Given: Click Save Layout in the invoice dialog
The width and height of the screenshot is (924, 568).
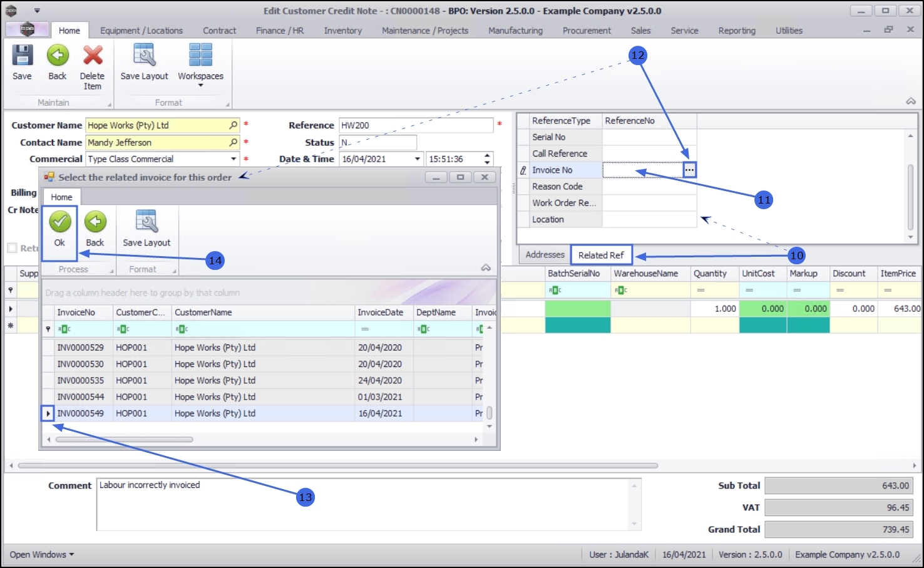Looking at the screenshot, I should click(146, 229).
